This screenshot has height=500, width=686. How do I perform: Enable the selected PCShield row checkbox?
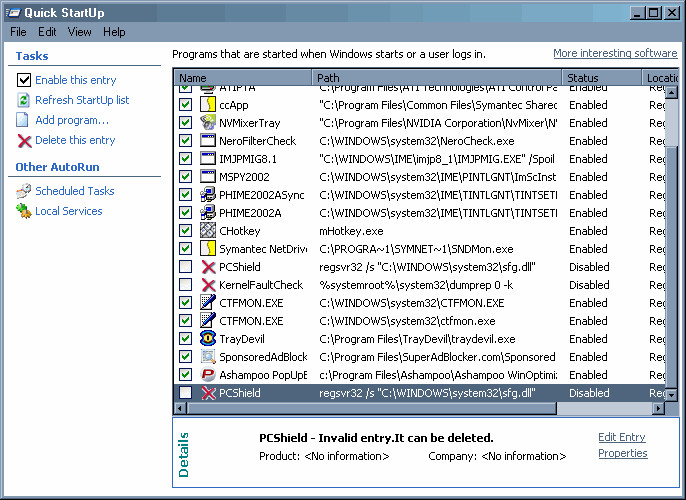[186, 393]
